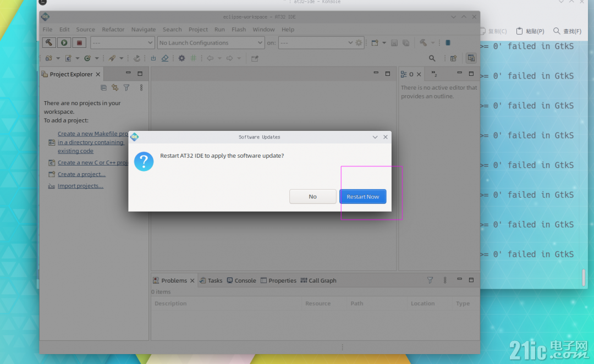
Task: Expand the New C Source File arrow
Action: [x=78, y=58]
